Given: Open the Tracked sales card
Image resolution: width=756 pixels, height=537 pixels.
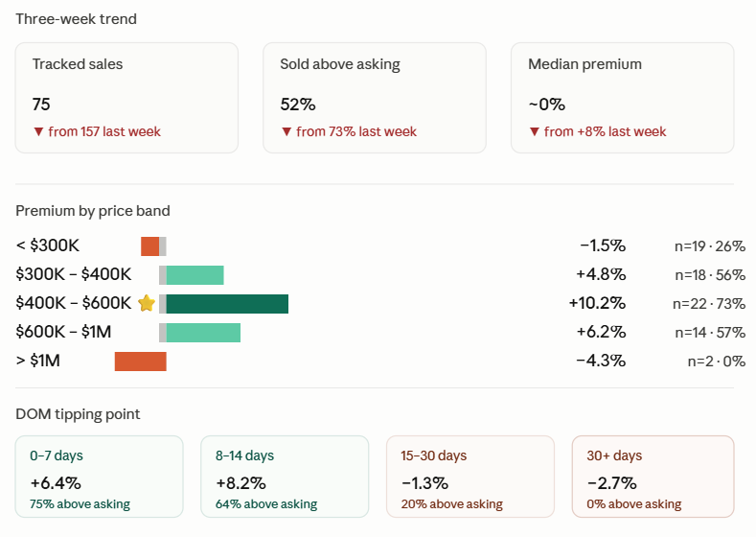Looking at the screenshot, I should [126, 98].
